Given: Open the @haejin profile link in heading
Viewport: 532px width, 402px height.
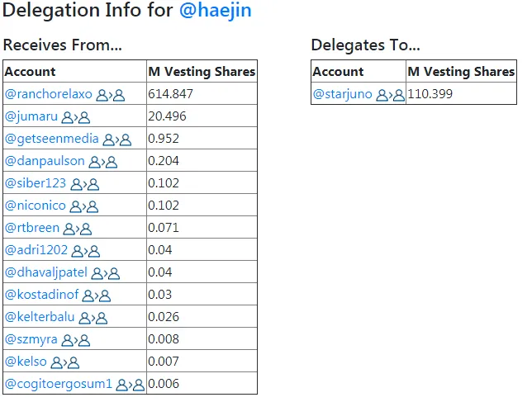Looking at the screenshot, I should pyautogui.click(x=215, y=10).
